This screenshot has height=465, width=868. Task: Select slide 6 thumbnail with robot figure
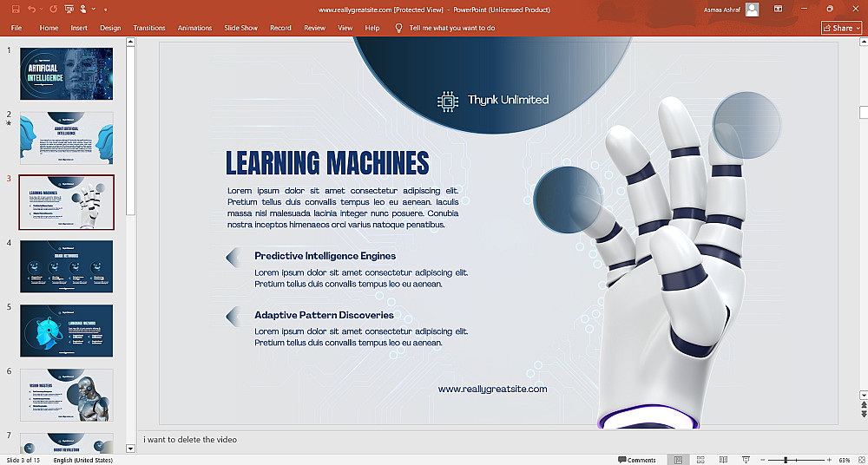point(67,395)
